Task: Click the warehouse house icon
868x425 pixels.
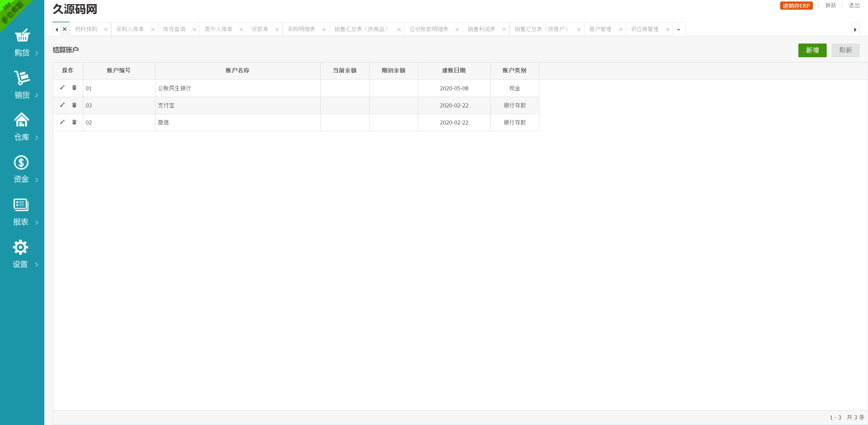Action: [x=22, y=120]
